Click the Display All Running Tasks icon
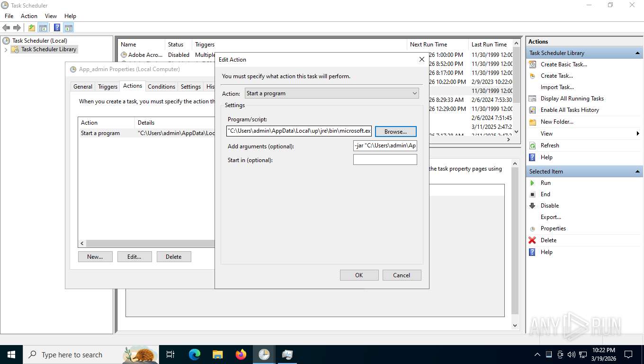 pyautogui.click(x=533, y=99)
